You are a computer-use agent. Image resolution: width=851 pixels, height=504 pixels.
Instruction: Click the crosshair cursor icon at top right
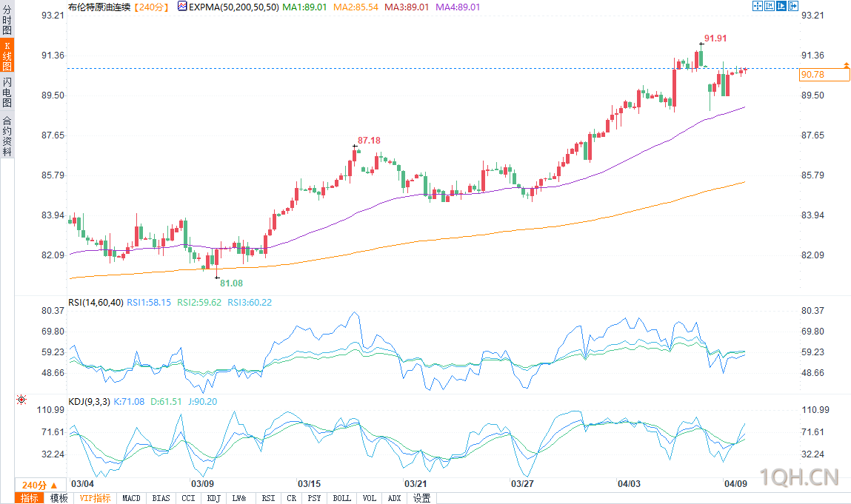pyautogui.click(x=758, y=6)
